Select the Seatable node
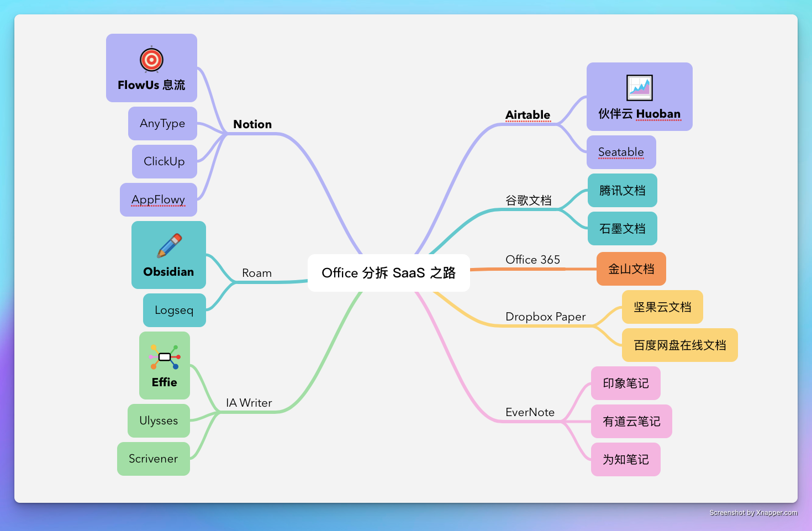 point(621,152)
